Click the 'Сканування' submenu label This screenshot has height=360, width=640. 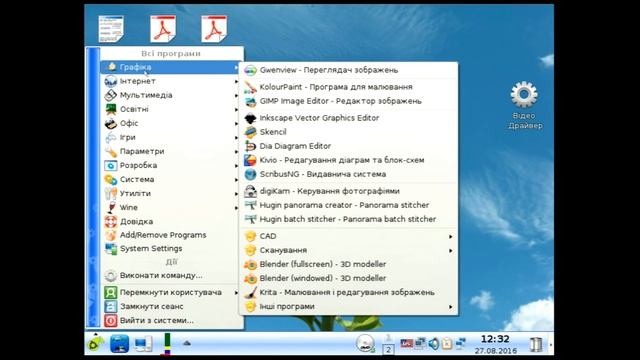point(283,250)
